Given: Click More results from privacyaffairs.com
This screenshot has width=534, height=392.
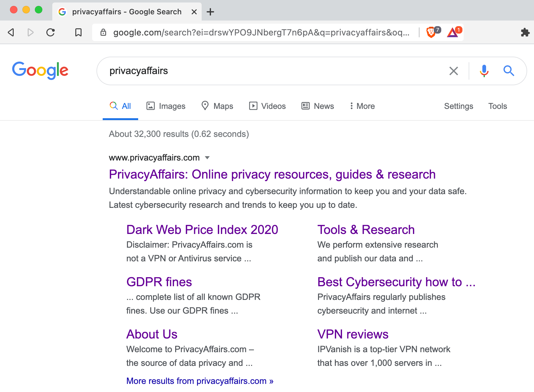Looking at the screenshot, I should pyautogui.click(x=200, y=381).
